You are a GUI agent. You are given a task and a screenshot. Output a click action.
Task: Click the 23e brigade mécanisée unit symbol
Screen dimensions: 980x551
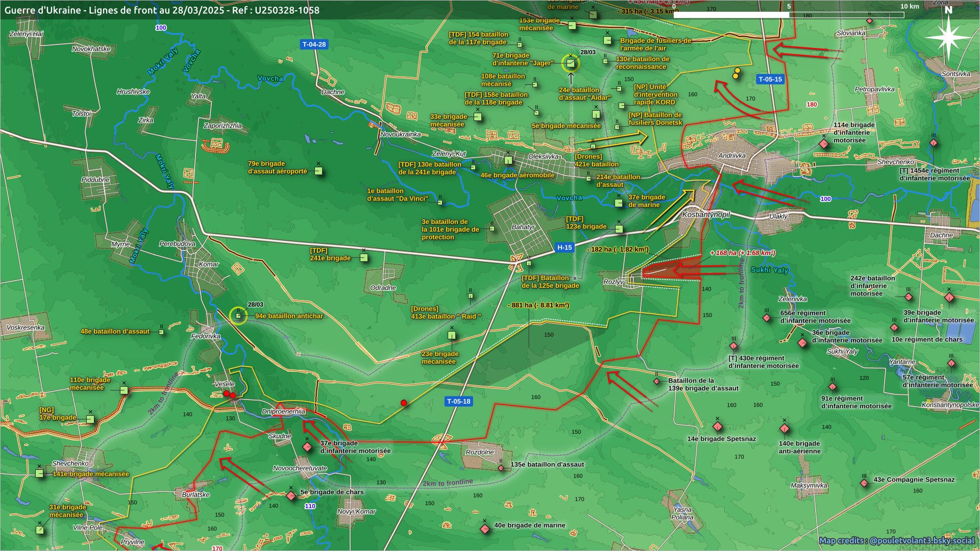point(452,335)
